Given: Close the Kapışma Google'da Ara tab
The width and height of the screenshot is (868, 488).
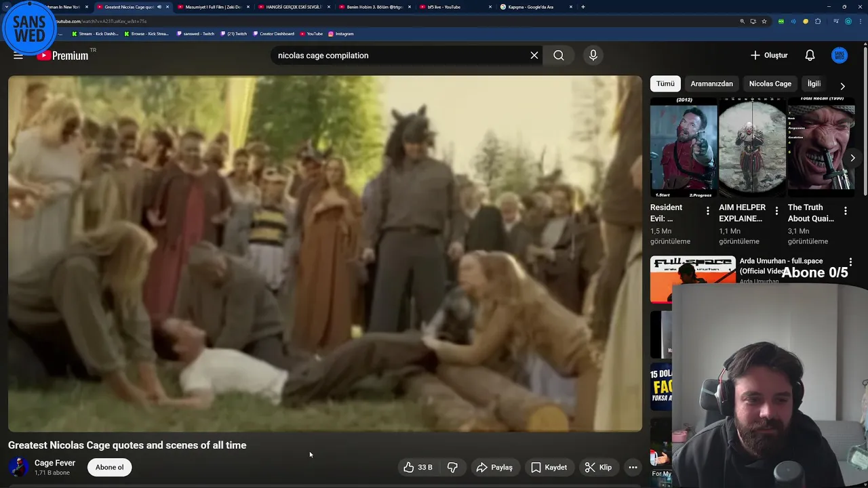Looking at the screenshot, I should pos(570,7).
